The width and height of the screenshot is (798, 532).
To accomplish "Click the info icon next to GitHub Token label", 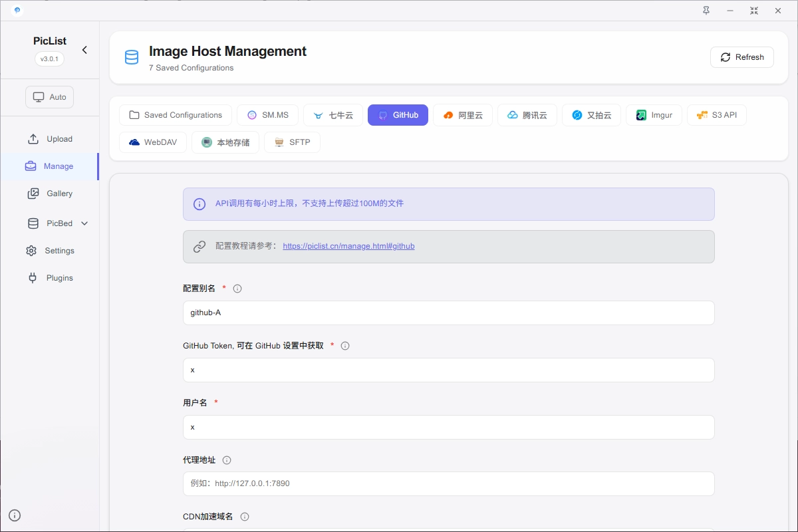I will (x=345, y=346).
